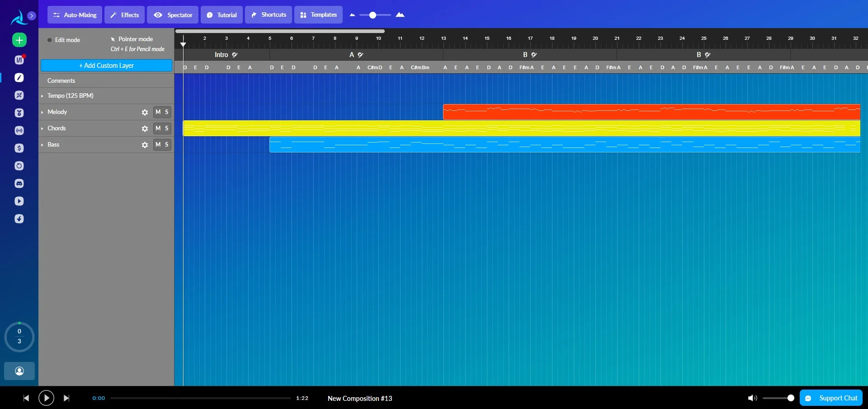Image resolution: width=868 pixels, height=409 pixels.
Task: Click the circular refresh sidebar icon
Action: pos(19,166)
